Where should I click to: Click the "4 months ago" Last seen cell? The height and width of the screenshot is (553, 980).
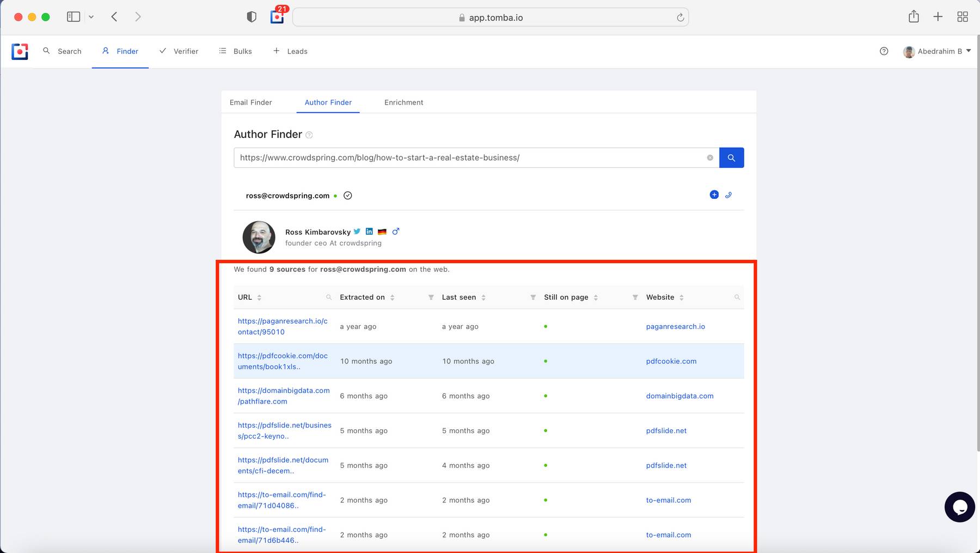click(465, 465)
